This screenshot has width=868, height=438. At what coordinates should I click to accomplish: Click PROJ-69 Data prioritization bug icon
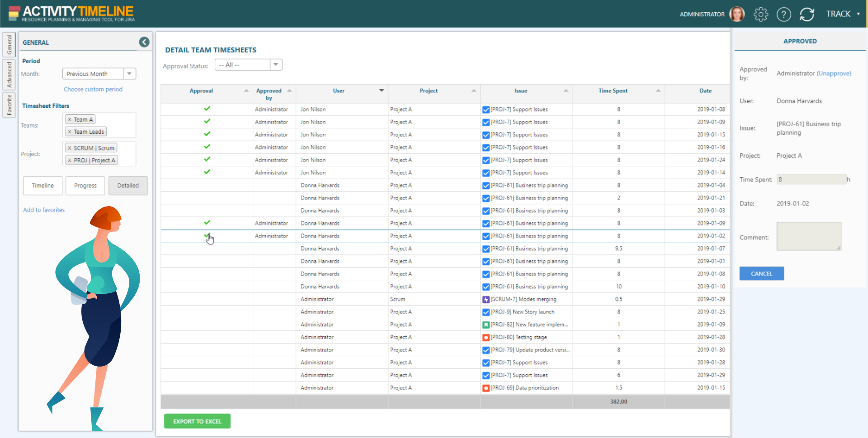tap(486, 388)
